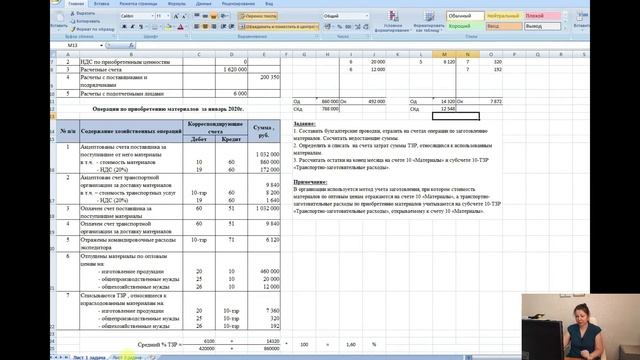
Task: Toggle Middle Align vertical alignment
Action: tap(205, 16)
